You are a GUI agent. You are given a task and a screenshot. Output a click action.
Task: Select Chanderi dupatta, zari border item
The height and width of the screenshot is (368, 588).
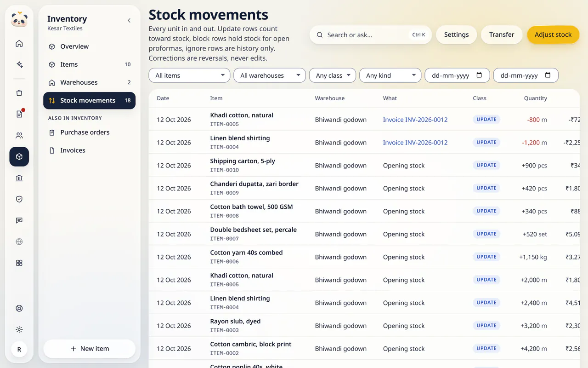[x=254, y=184]
